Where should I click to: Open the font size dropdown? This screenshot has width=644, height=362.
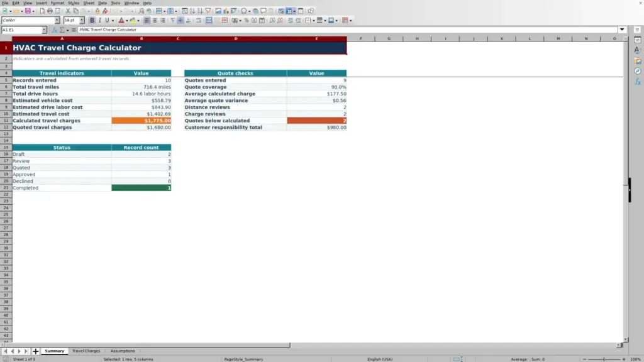(x=82, y=20)
